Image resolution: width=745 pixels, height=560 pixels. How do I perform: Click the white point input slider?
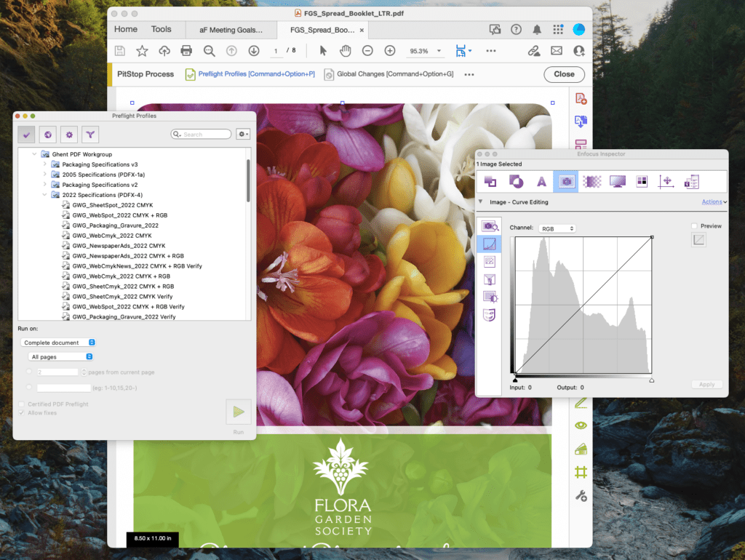click(x=651, y=380)
